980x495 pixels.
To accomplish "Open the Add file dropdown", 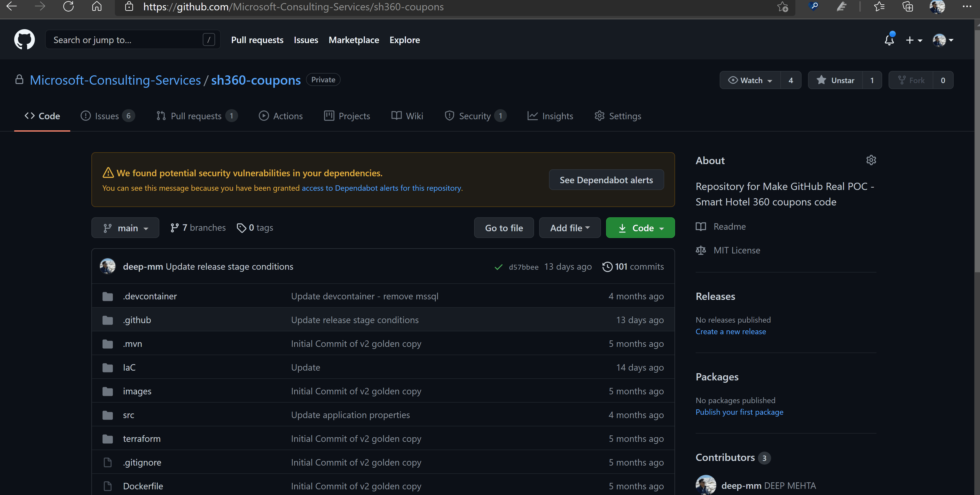I will click(x=570, y=228).
